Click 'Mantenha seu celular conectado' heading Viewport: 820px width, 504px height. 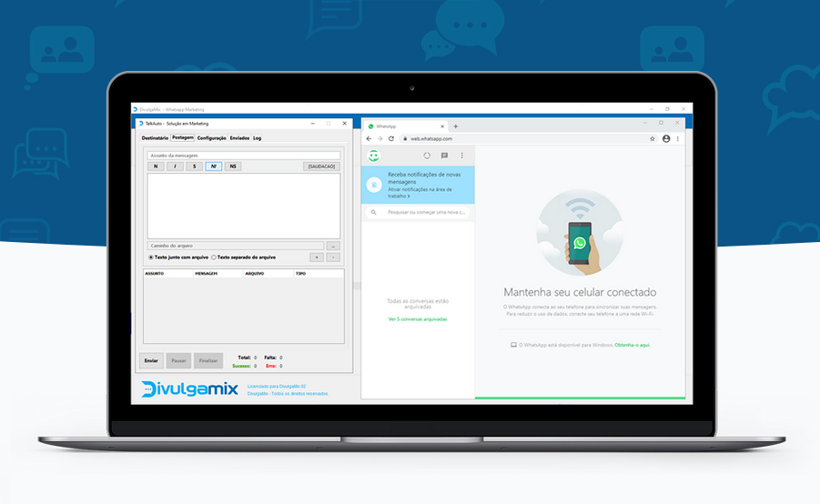tap(580, 292)
